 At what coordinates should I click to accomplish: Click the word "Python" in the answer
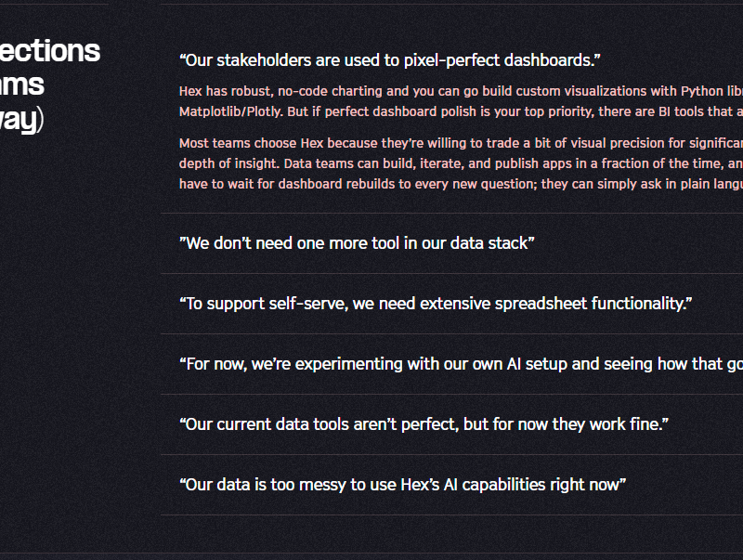(x=703, y=91)
